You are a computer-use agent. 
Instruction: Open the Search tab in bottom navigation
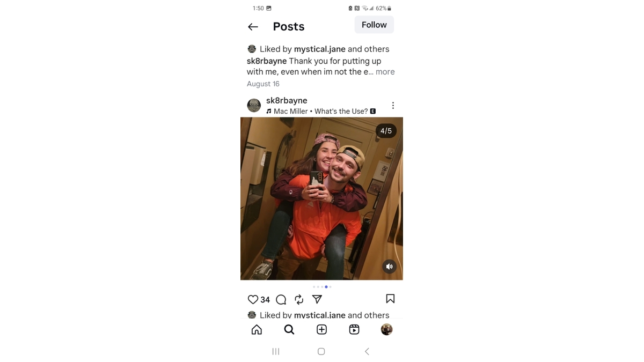tap(289, 329)
